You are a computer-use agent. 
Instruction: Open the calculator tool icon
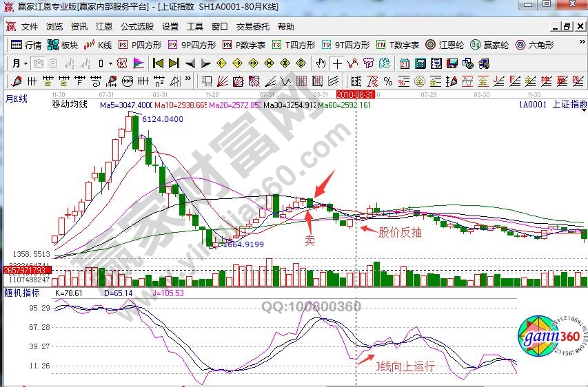418,63
